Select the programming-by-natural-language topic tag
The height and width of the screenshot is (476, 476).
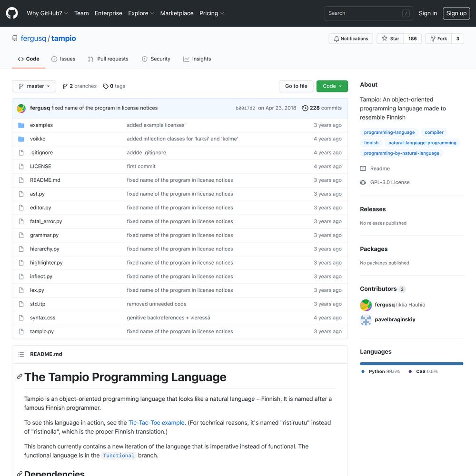401,153
